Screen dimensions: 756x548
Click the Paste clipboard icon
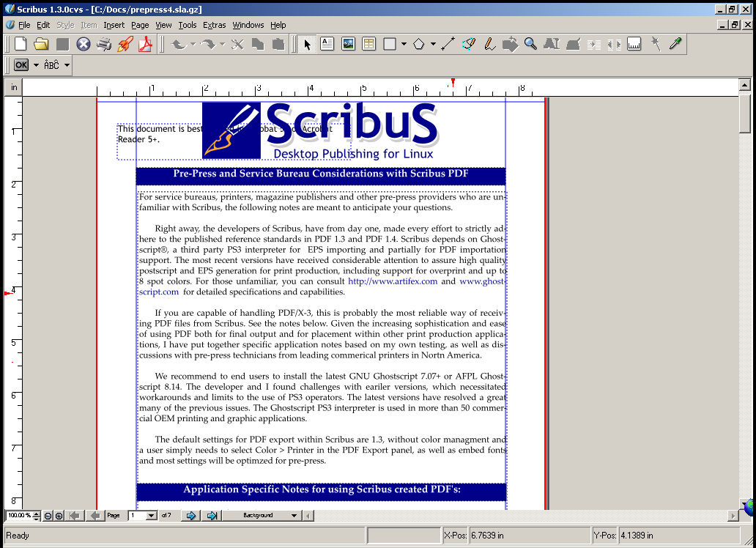click(x=278, y=45)
